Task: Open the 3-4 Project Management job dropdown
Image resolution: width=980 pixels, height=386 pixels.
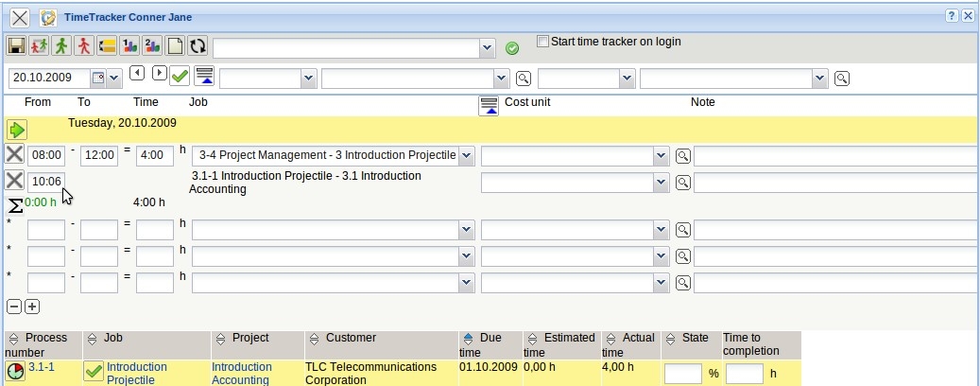Action: click(x=466, y=156)
